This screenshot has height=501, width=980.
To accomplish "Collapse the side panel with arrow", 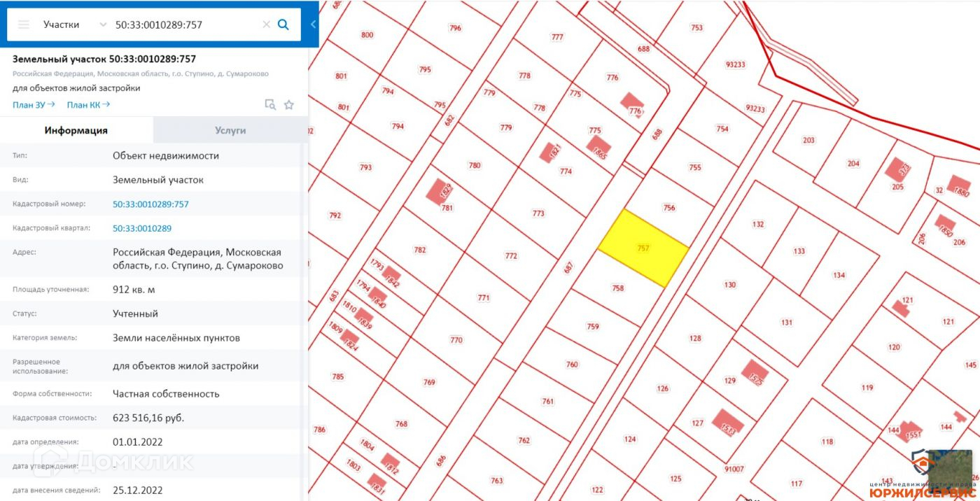I will [313, 24].
